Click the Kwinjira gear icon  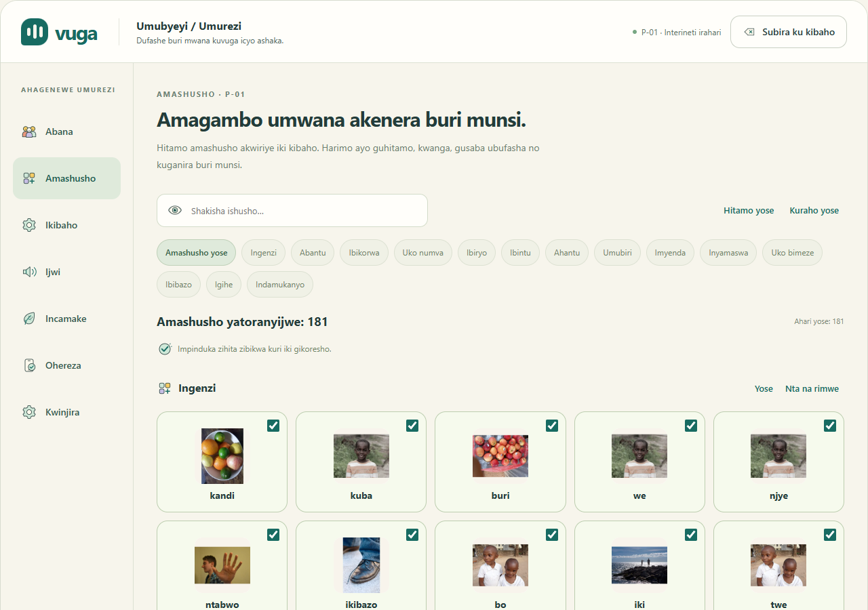click(x=29, y=412)
